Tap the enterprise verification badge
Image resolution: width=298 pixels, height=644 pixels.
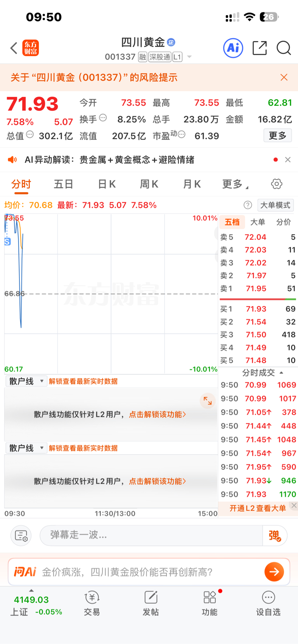(171, 42)
